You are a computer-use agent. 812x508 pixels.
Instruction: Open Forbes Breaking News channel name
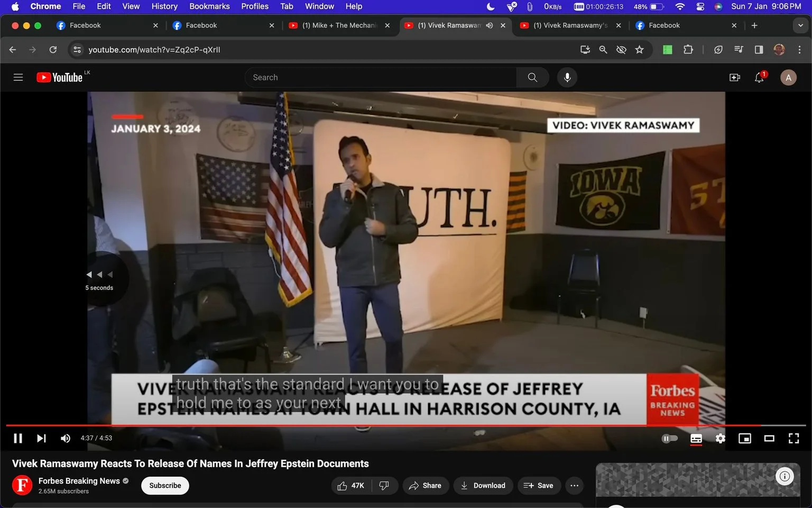point(79,480)
